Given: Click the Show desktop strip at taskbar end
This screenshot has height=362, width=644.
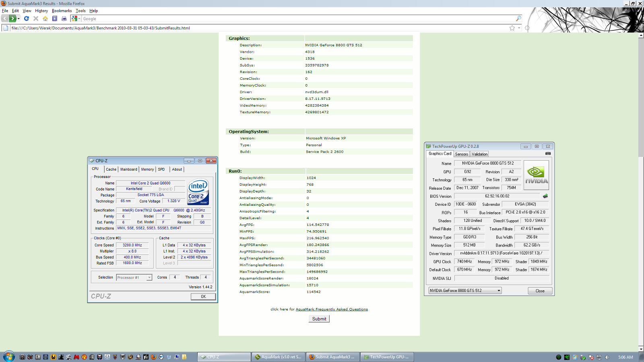Looking at the screenshot, I should click(x=641, y=357).
